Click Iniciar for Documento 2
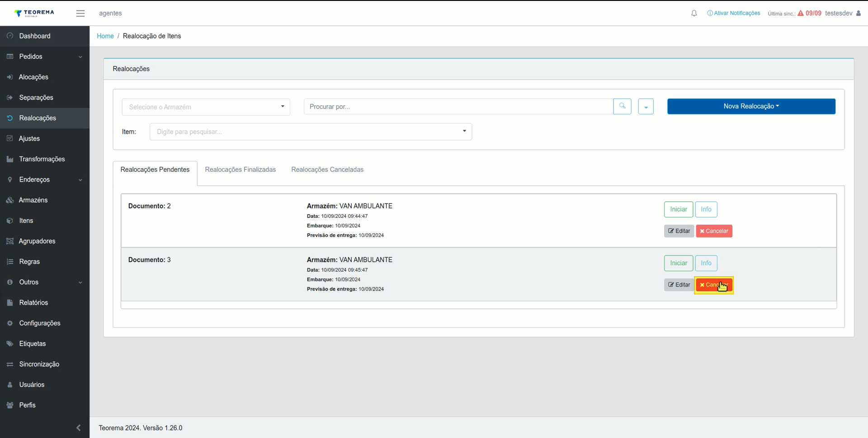The width and height of the screenshot is (868, 438). tap(678, 209)
